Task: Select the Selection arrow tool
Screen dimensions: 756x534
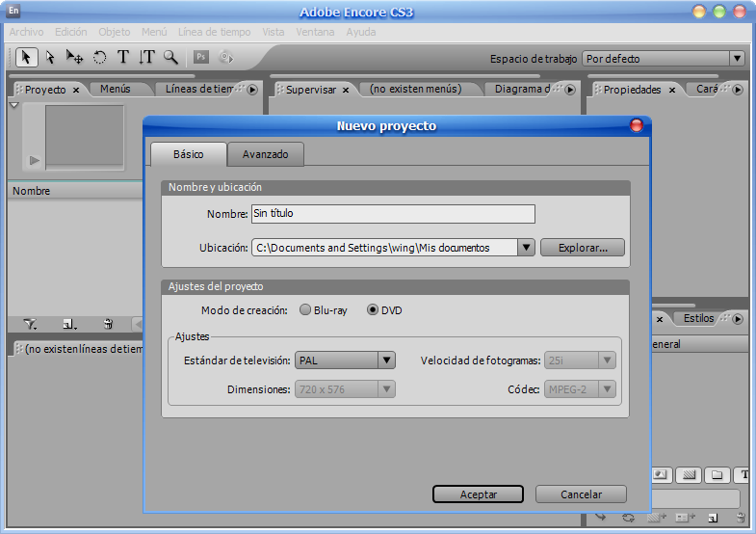Action: click(x=27, y=57)
